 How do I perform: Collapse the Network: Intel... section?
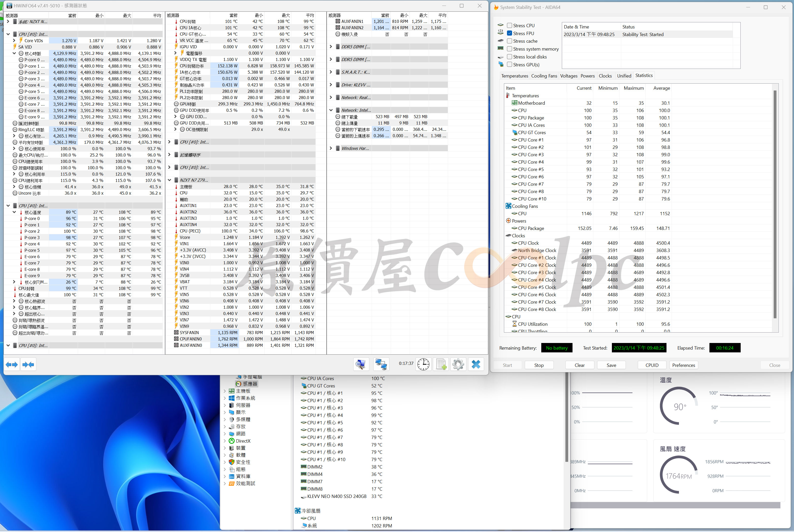pyautogui.click(x=331, y=110)
